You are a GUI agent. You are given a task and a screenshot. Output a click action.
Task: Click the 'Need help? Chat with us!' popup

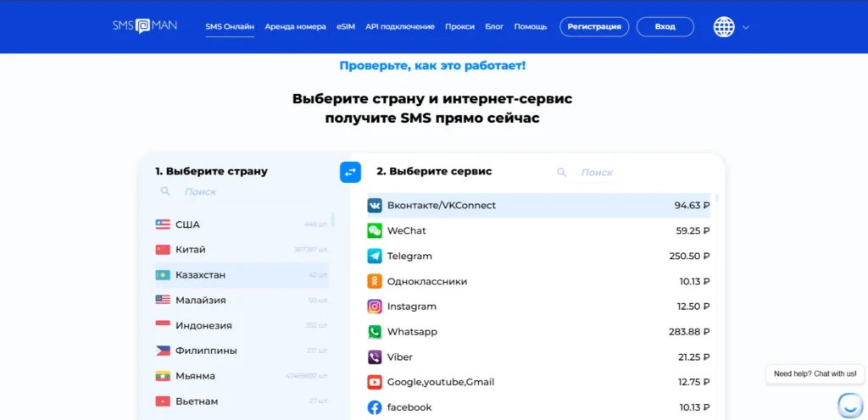815,373
